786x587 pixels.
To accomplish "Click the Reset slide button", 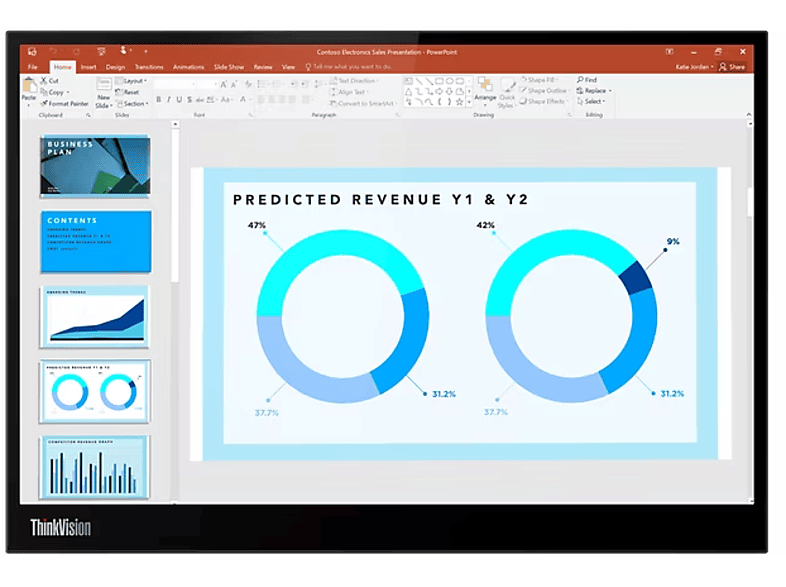I will pos(127,92).
